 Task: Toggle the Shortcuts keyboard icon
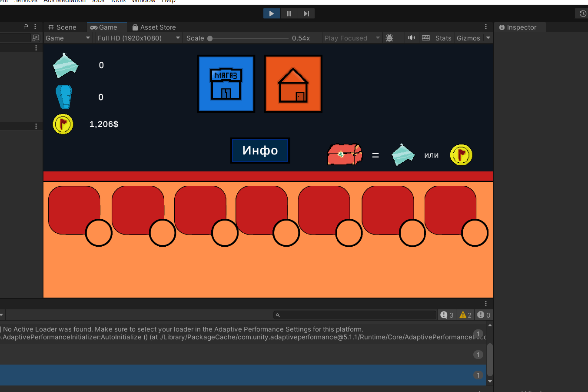tap(426, 38)
